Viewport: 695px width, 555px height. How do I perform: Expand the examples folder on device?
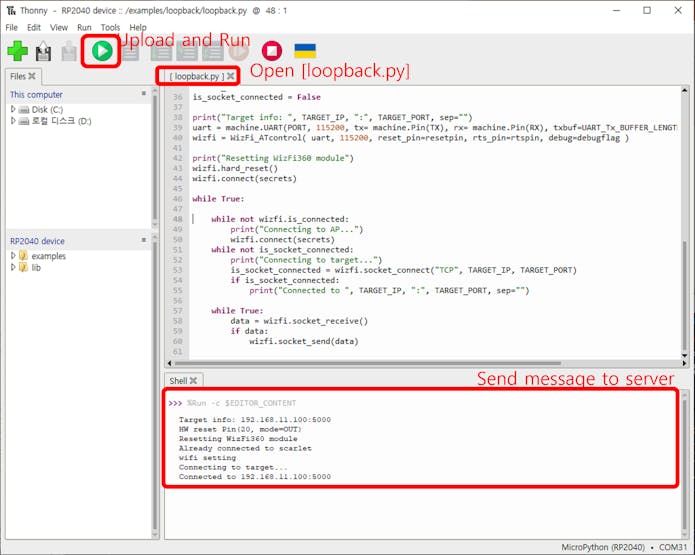(13, 255)
